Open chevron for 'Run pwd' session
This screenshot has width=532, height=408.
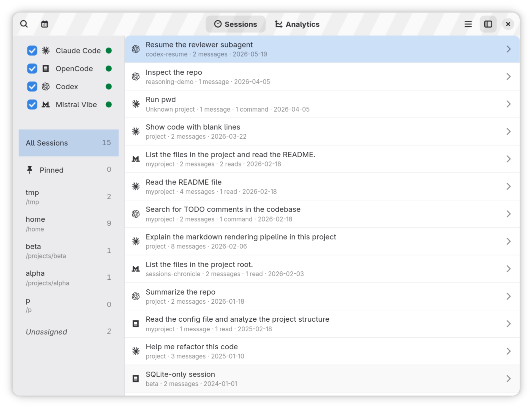(x=508, y=104)
